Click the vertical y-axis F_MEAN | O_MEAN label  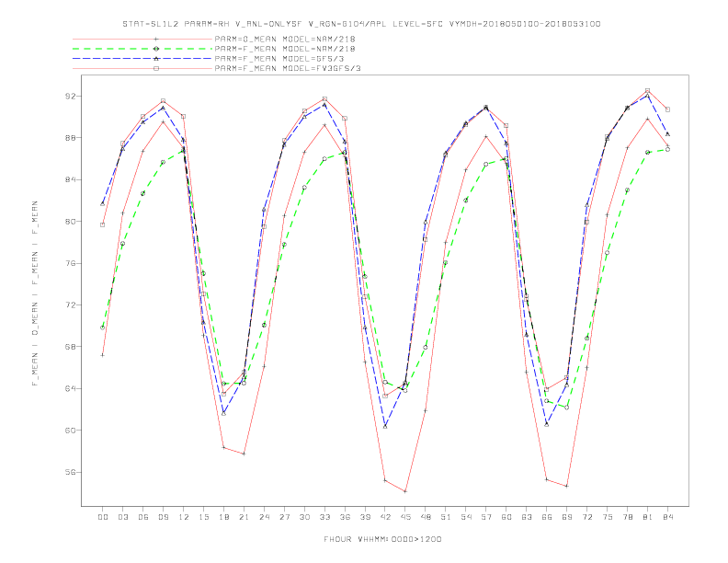coord(35,293)
